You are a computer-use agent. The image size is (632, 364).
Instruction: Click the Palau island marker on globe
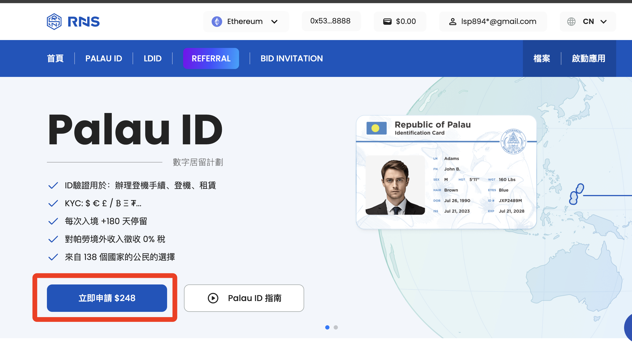tap(577, 194)
